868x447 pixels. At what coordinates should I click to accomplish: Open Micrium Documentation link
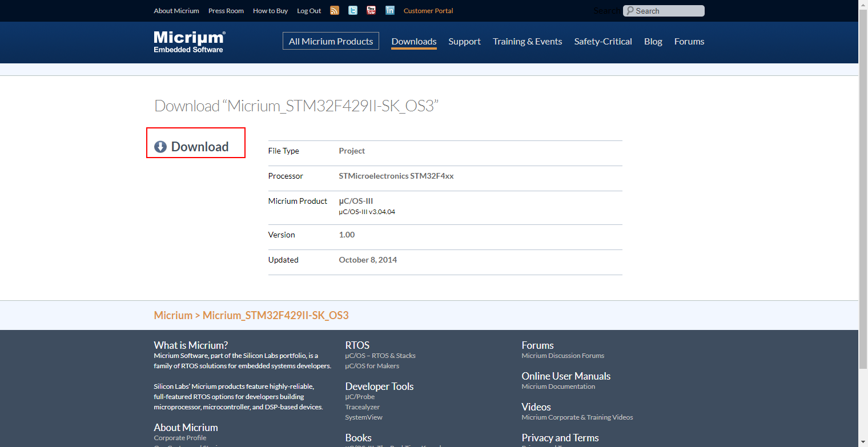point(558,386)
